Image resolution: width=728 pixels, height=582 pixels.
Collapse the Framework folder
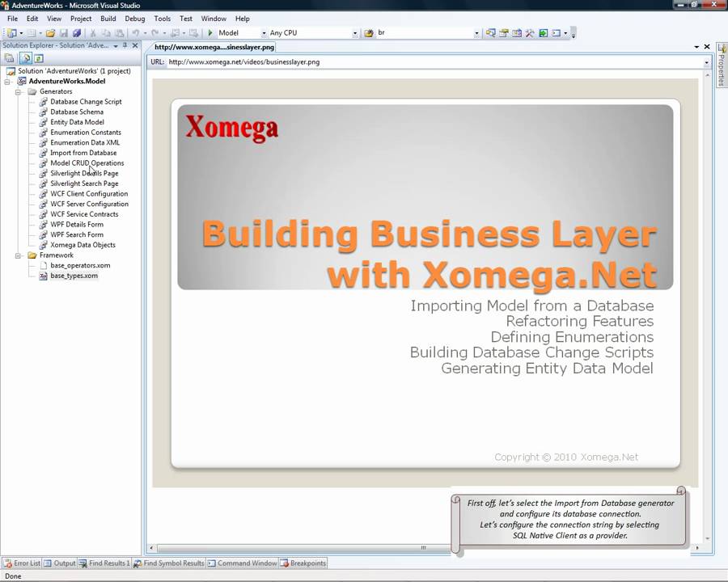tap(18, 255)
